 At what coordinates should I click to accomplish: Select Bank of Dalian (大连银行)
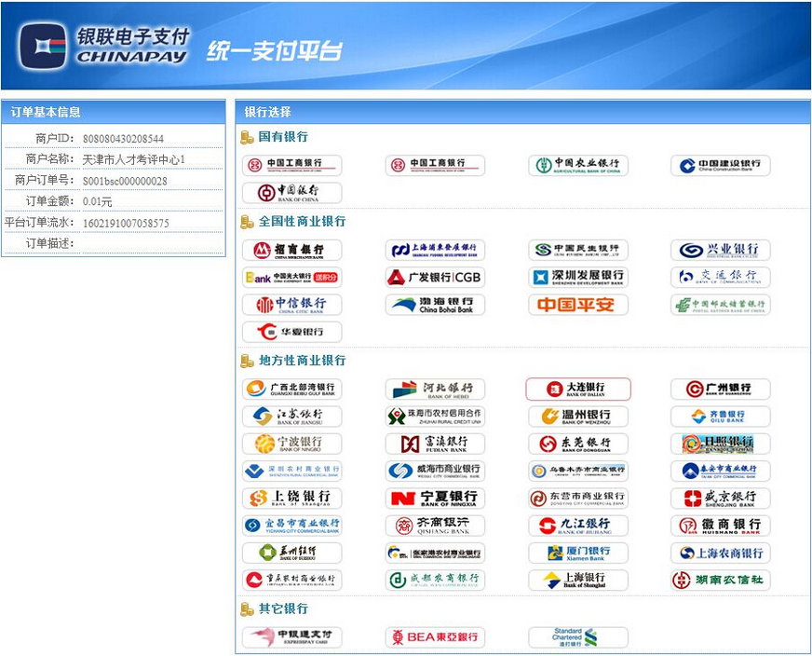(x=577, y=389)
